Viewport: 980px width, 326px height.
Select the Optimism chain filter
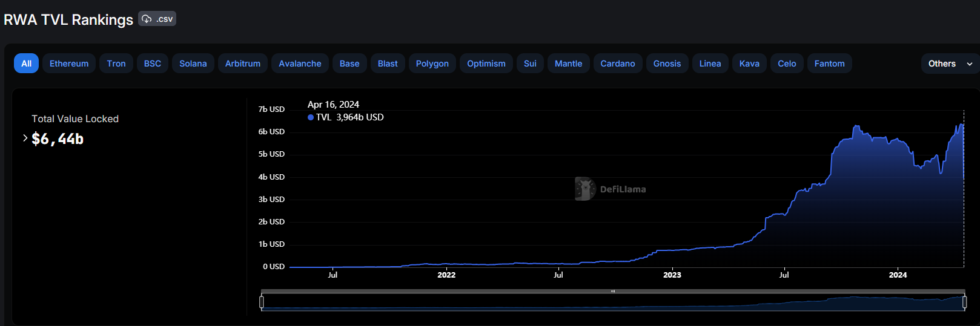tap(486, 64)
